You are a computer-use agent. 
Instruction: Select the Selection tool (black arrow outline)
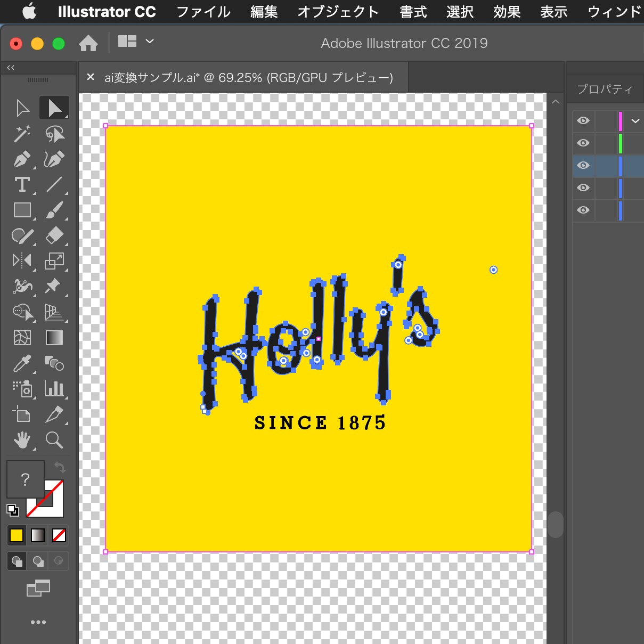pyautogui.click(x=22, y=108)
